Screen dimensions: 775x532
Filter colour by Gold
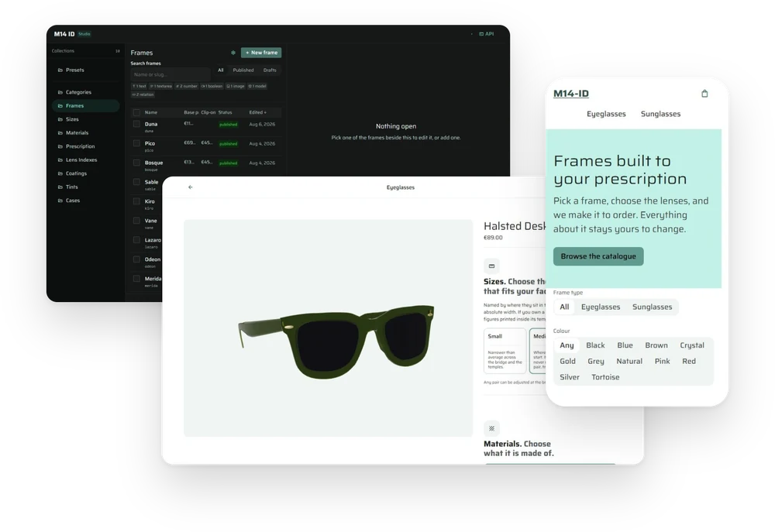(567, 362)
